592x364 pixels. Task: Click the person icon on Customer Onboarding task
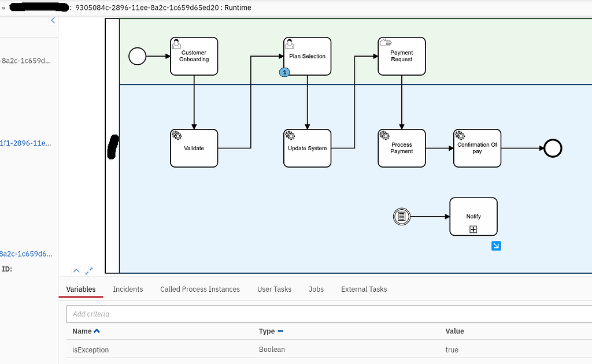click(175, 43)
